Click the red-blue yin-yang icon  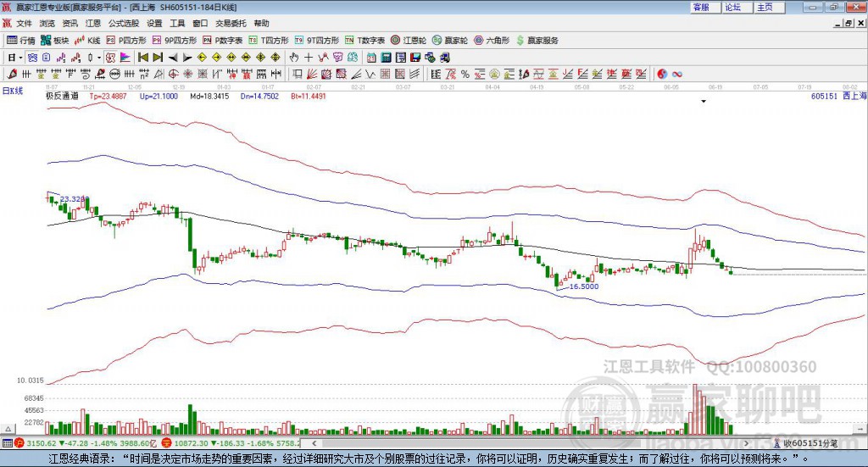coord(662,74)
